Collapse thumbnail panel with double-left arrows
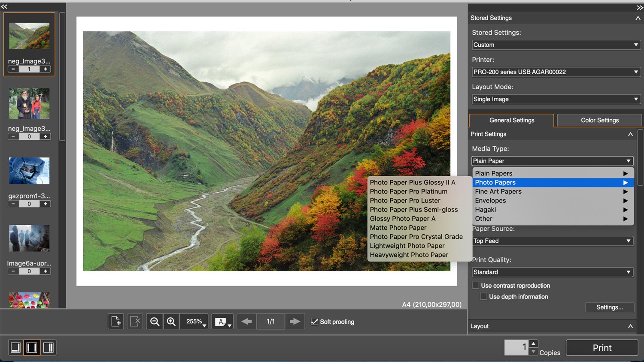The width and height of the screenshot is (644, 362). point(4,6)
